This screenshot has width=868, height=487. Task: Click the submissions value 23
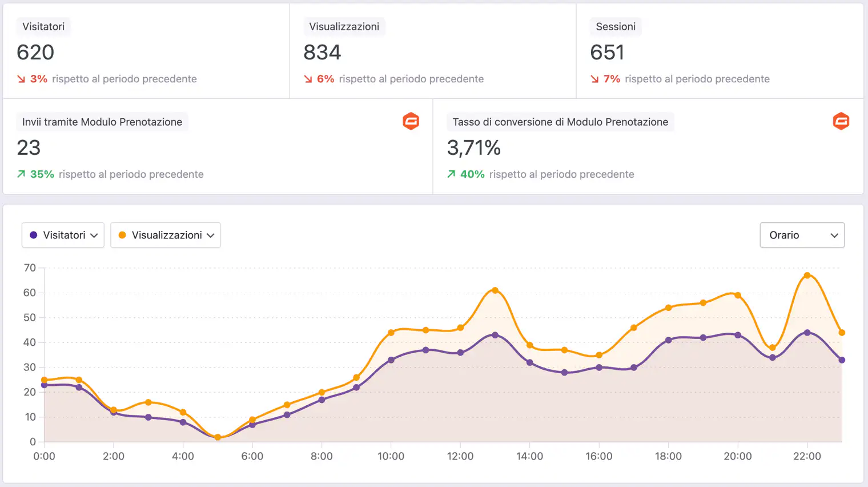(x=29, y=147)
